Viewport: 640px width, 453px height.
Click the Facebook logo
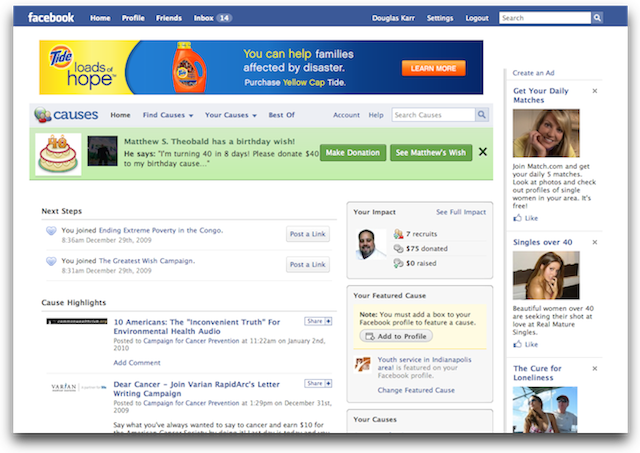point(51,18)
